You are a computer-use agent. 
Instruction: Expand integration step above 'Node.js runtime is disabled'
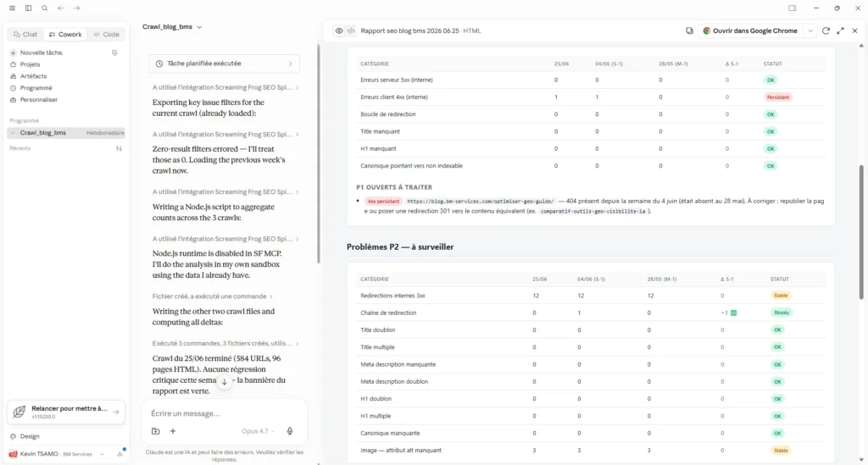[x=225, y=239]
